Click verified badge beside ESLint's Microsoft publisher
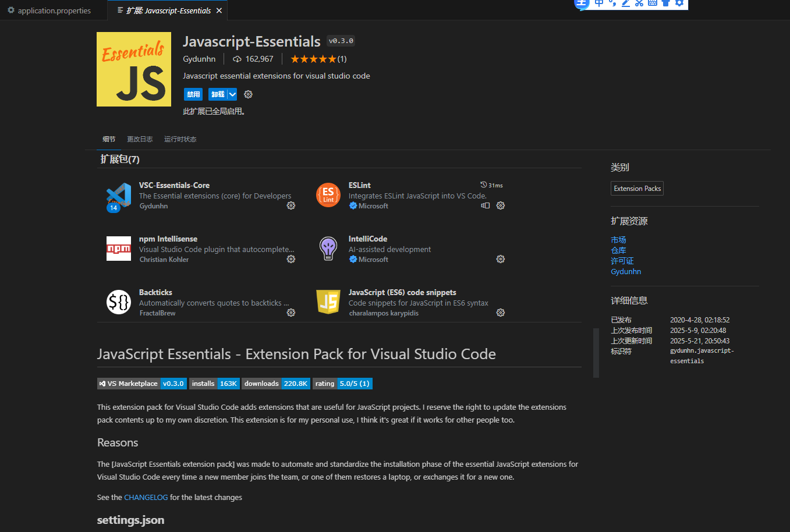Screen dimensions: 790x532 coord(353,205)
